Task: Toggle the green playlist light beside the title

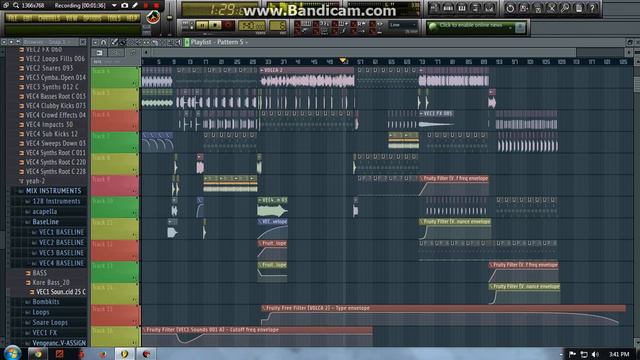Action: (187, 42)
